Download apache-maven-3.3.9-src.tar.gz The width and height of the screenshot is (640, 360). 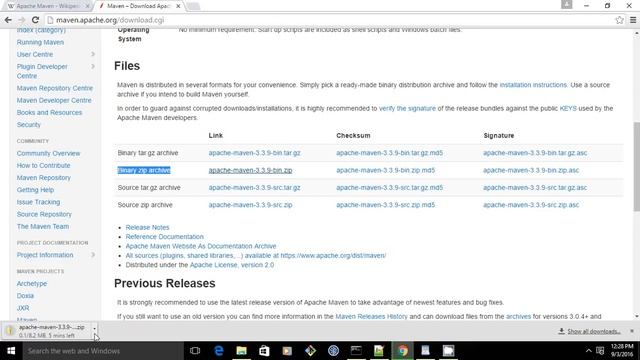click(254, 188)
